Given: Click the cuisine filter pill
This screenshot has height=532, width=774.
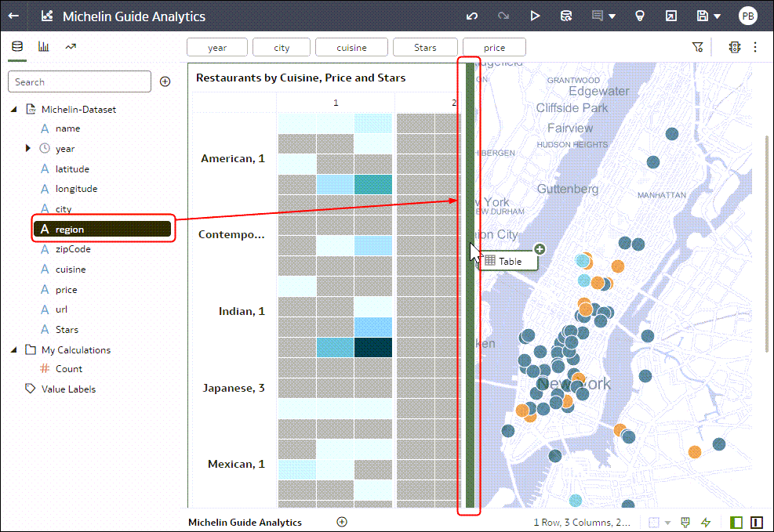Looking at the screenshot, I should (x=351, y=47).
